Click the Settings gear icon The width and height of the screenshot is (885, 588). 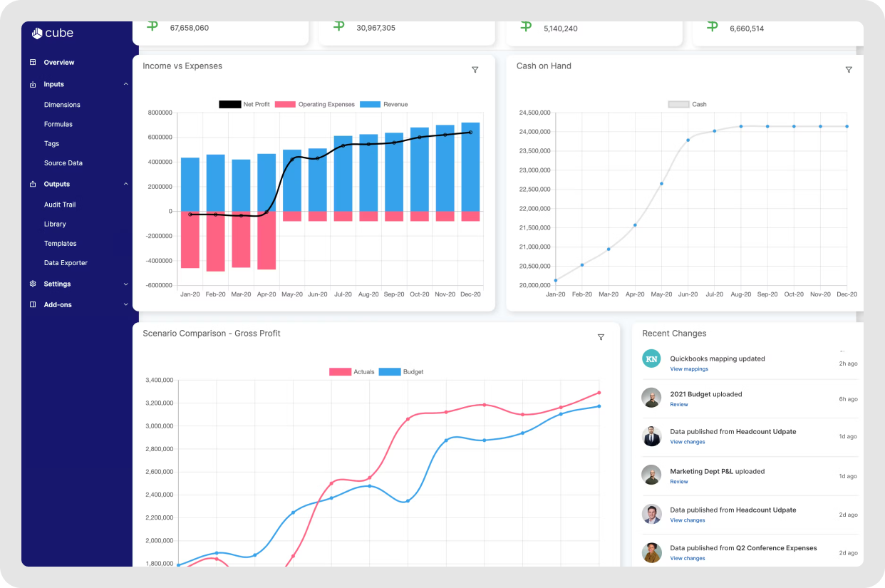[x=31, y=284]
